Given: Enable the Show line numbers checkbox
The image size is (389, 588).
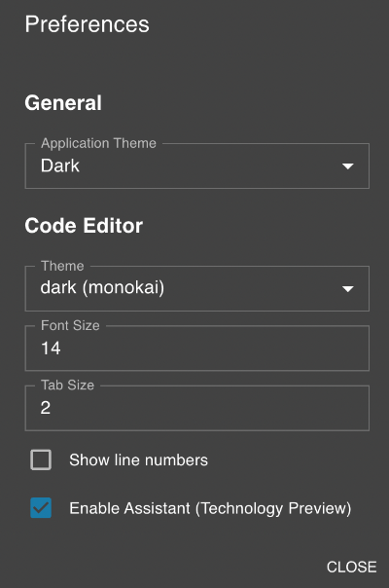Looking at the screenshot, I should 41,459.
